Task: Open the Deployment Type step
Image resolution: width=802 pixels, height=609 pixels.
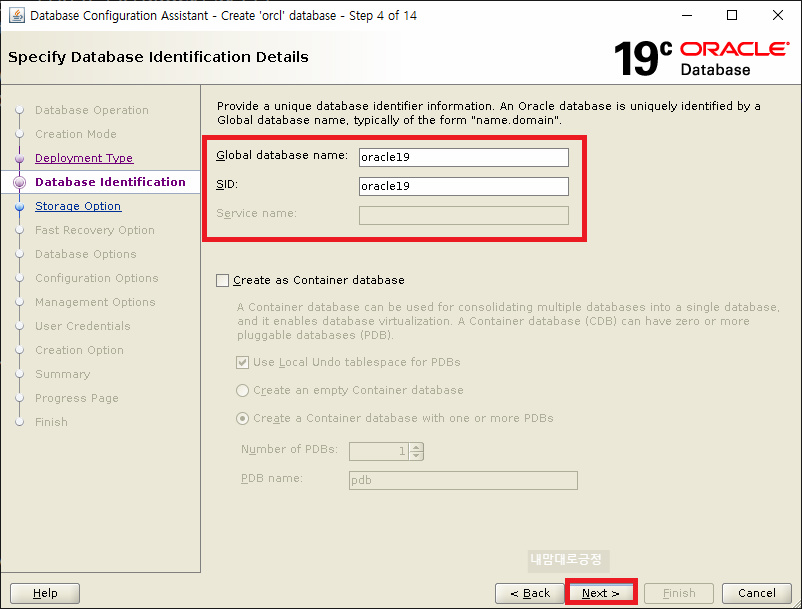Action: (84, 158)
